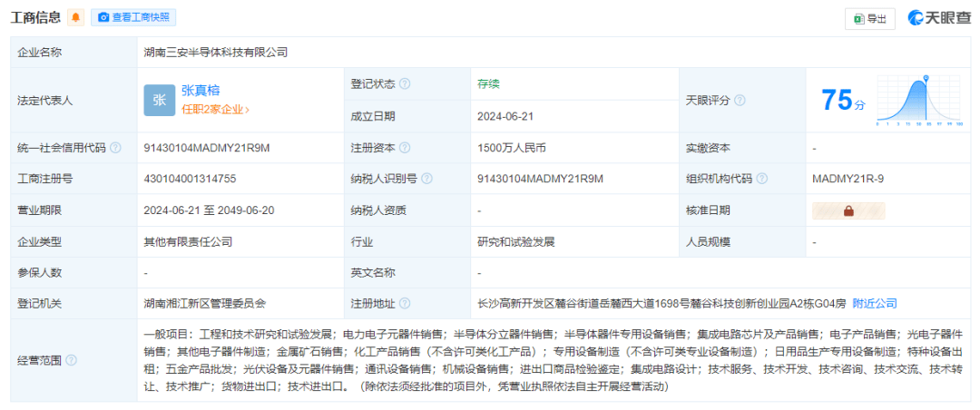
Task: Open legal representative 张真榕 link
Action: pyautogui.click(x=201, y=91)
